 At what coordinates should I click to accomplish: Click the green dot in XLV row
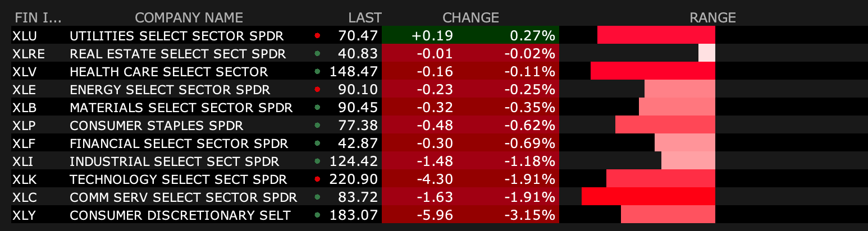pos(317,72)
